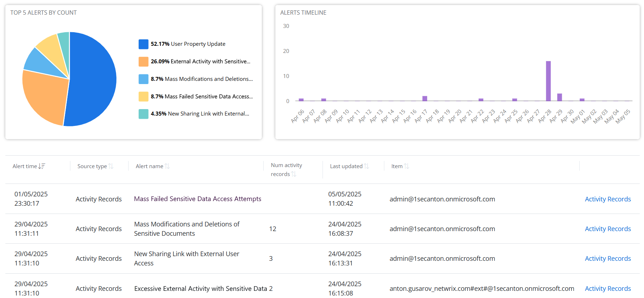Sort the Item column using arrows

406,166
